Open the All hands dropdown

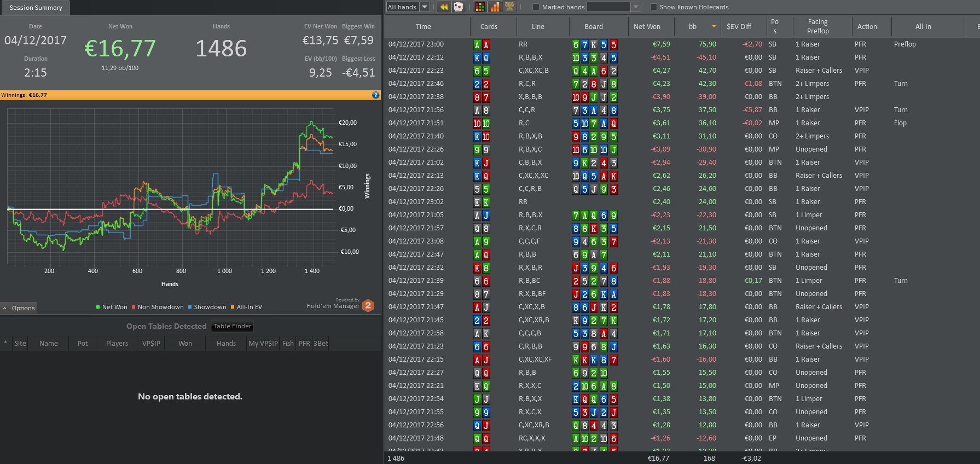click(408, 7)
